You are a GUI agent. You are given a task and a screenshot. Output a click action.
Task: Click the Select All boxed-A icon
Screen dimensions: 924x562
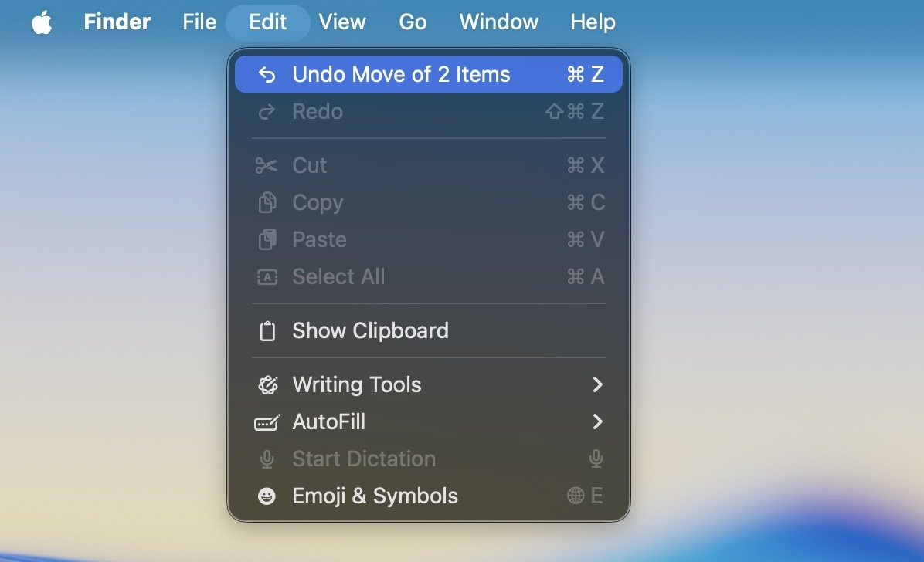[267, 276]
